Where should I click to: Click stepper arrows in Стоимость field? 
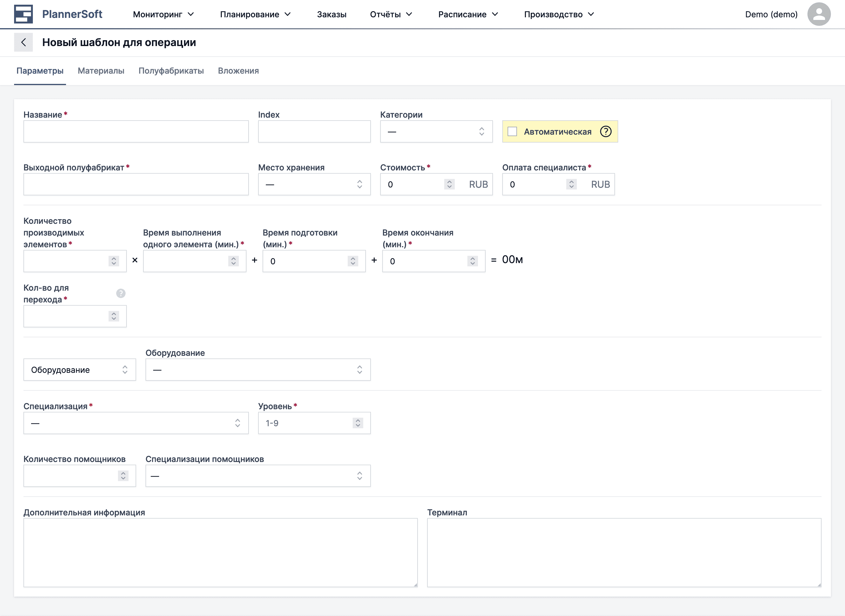(449, 184)
